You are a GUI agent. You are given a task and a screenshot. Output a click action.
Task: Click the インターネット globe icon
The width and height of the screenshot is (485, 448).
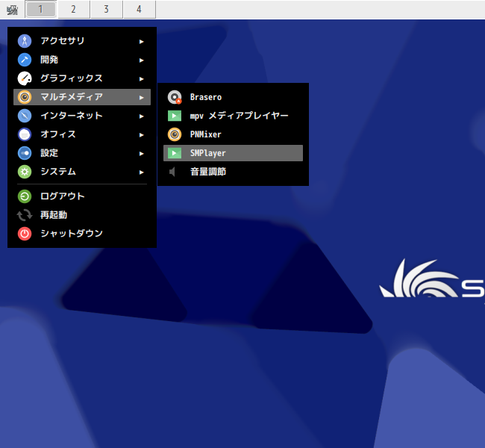click(25, 116)
